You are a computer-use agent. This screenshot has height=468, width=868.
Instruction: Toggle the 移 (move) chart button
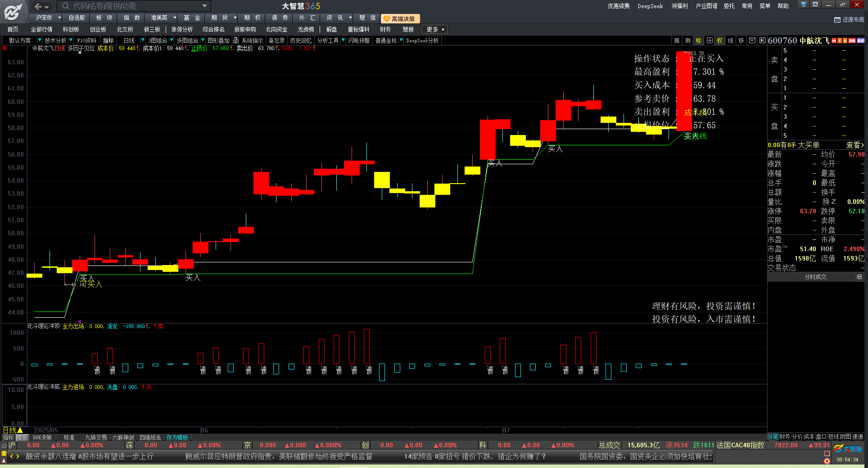(x=741, y=40)
